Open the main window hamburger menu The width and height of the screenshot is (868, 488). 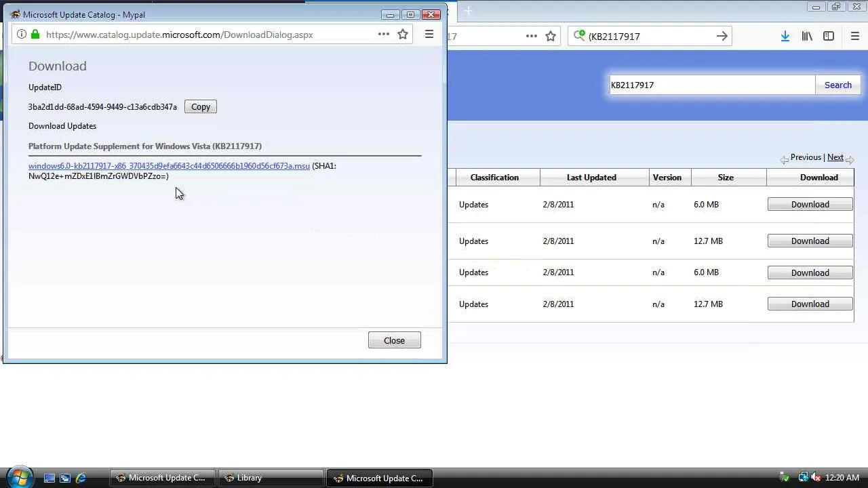coord(855,37)
